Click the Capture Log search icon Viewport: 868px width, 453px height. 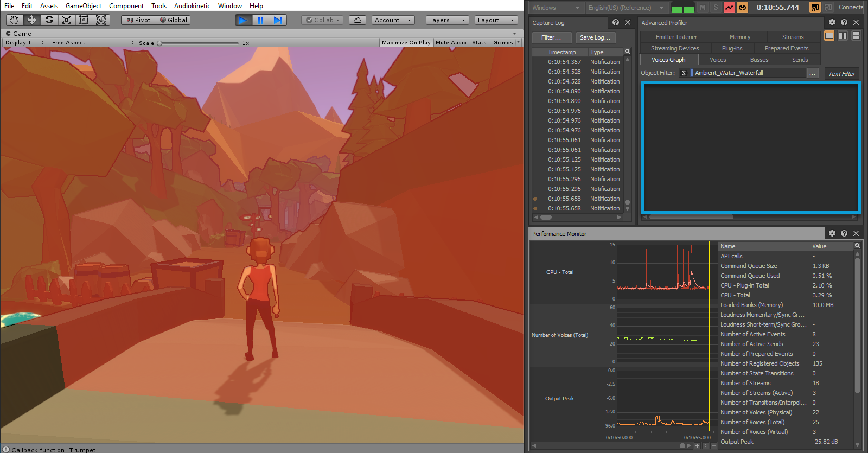[x=628, y=52]
